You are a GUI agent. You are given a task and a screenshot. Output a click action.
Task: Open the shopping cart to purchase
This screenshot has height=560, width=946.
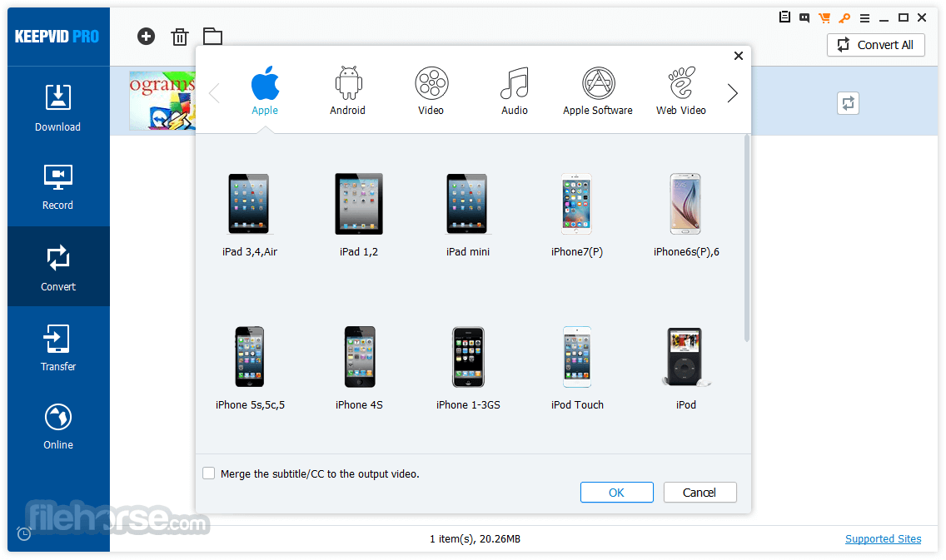824,17
